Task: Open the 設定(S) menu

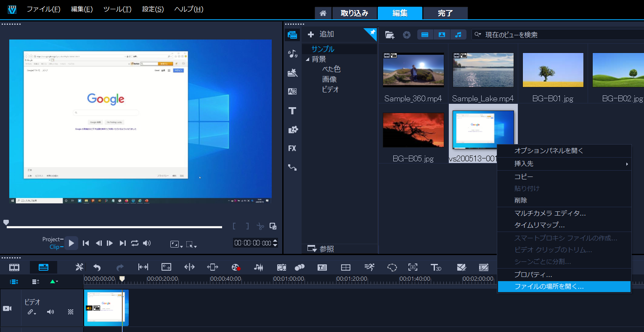Action: click(x=153, y=9)
